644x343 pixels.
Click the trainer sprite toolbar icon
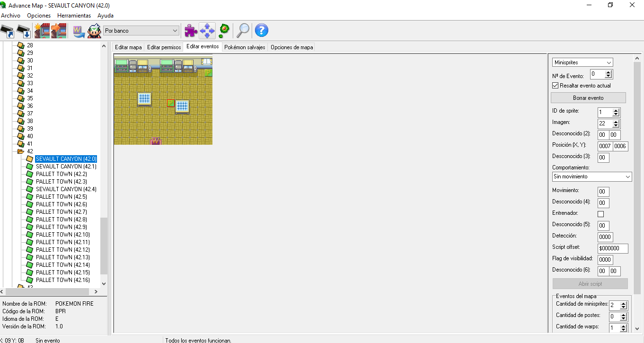click(x=94, y=31)
